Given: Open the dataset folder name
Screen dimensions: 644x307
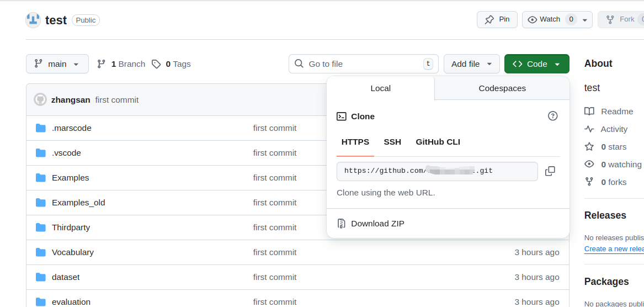Looking at the screenshot, I should 66,277.
